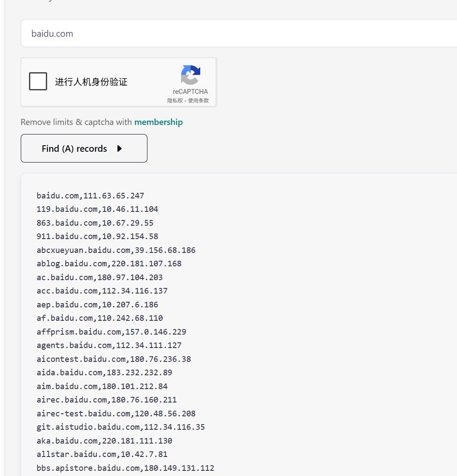Open the reCAPTCHA 隐私权 privacy link
The image size is (457, 476).
[175, 100]
